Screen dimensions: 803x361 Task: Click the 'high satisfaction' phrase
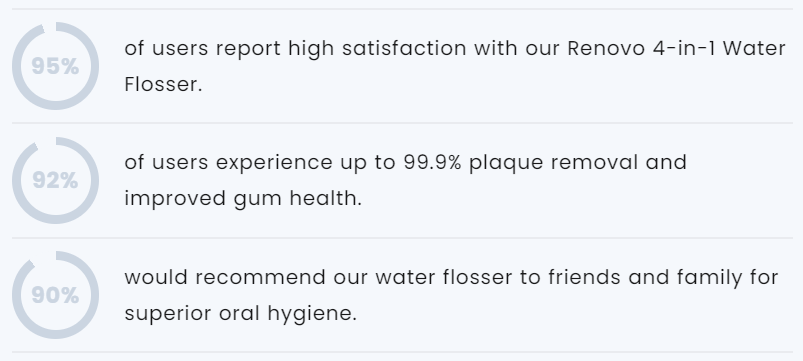[x=377, y=49]
